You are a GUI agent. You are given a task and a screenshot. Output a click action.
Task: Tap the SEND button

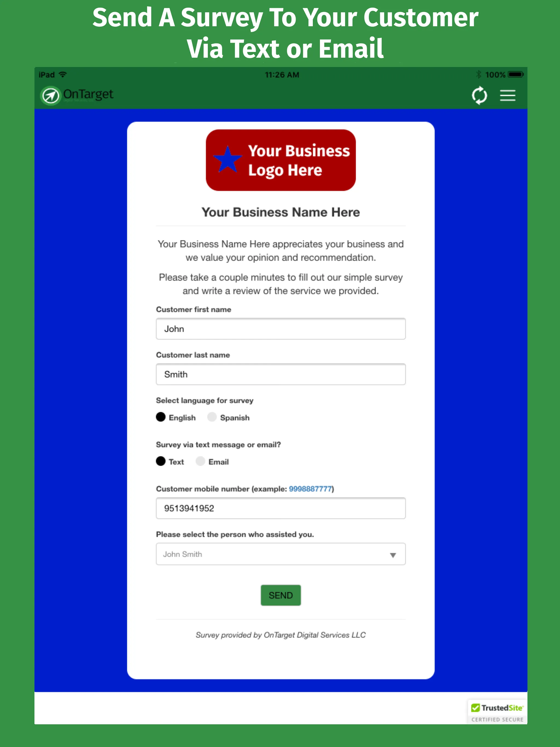pyautogui.click(x=281, y=595)
